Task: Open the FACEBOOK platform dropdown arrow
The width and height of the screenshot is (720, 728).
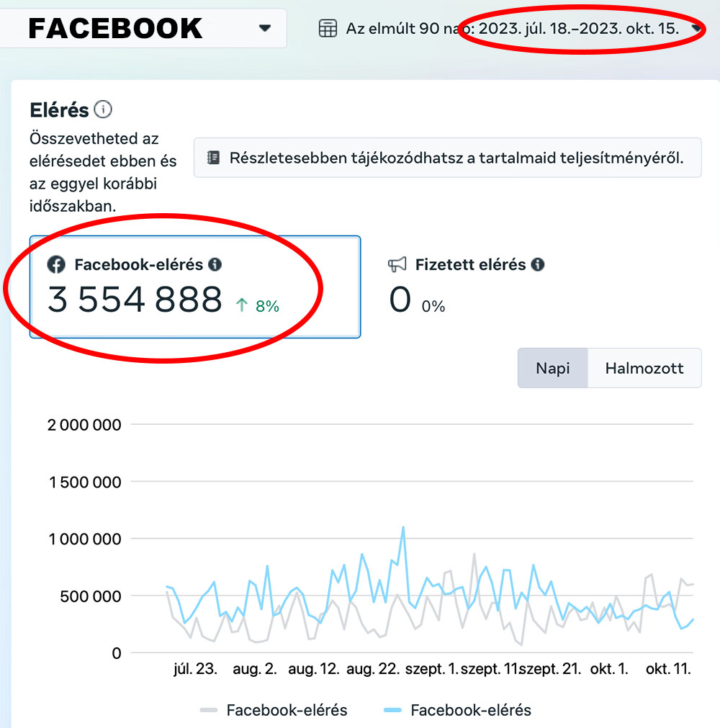Action: point(265,28)
